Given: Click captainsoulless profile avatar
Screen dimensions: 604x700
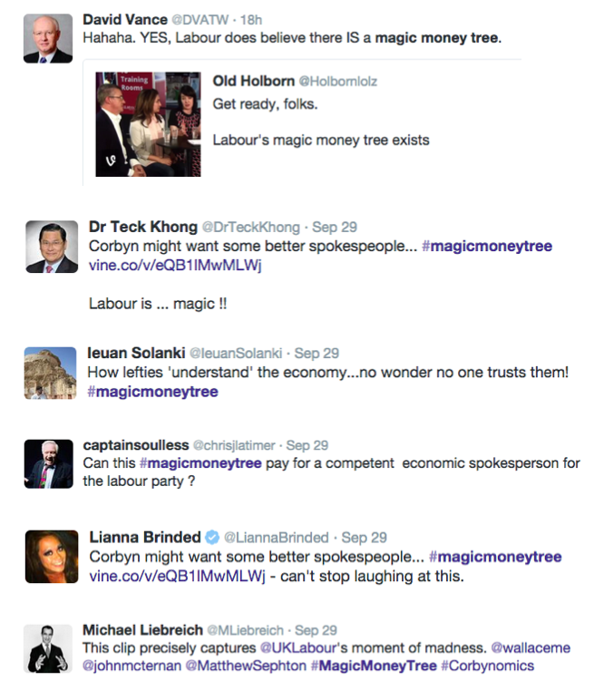Looking at the screenshot, I should [49, 464].
